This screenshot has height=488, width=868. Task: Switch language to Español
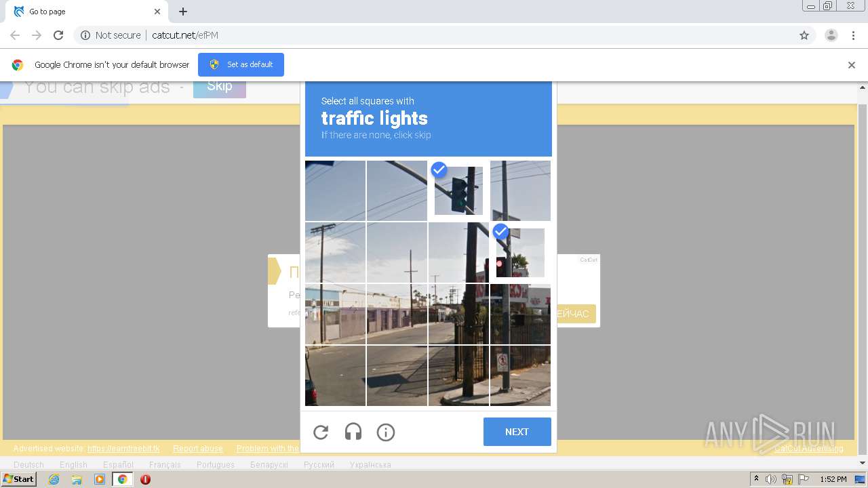click(118, 465)
